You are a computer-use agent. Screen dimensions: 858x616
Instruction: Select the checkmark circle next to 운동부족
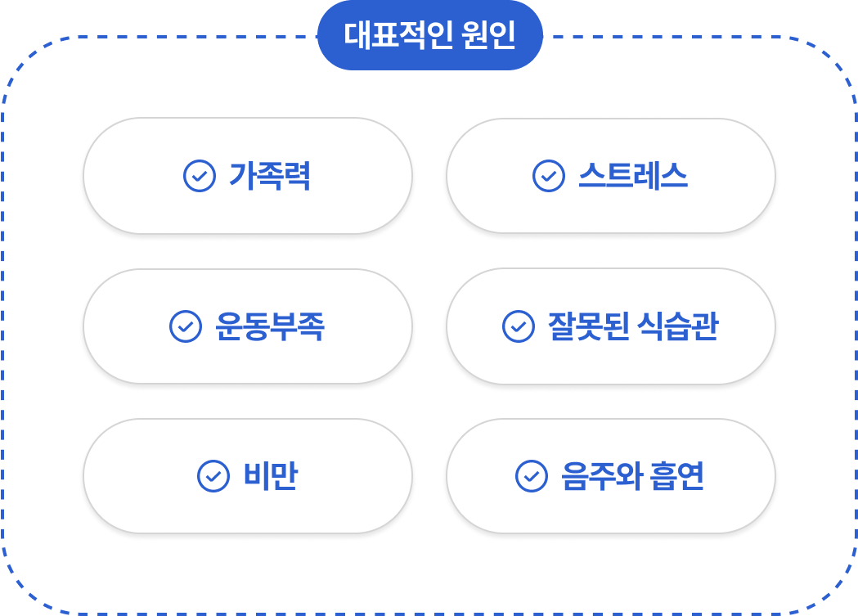coord(186,326)
